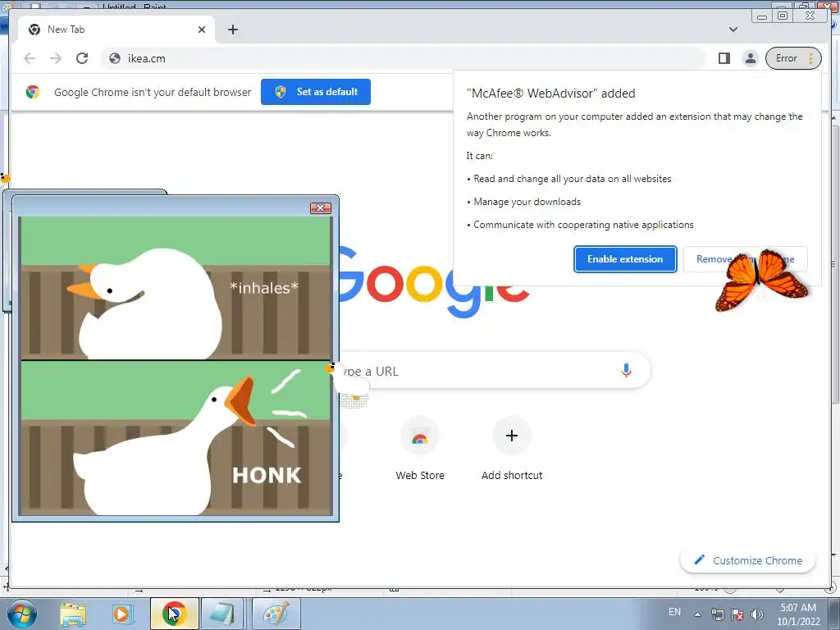
Task: Open the Web Store shortcut
Action: 420,450
